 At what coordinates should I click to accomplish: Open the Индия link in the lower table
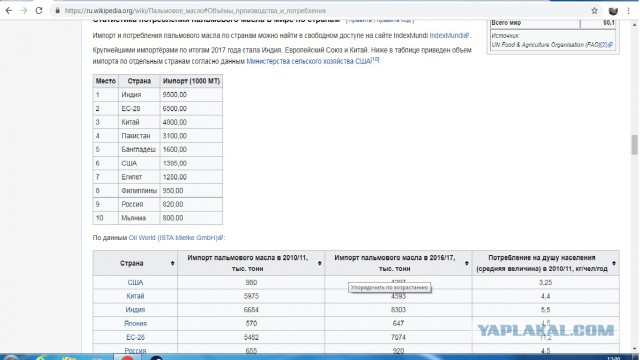tap(135, 310)
